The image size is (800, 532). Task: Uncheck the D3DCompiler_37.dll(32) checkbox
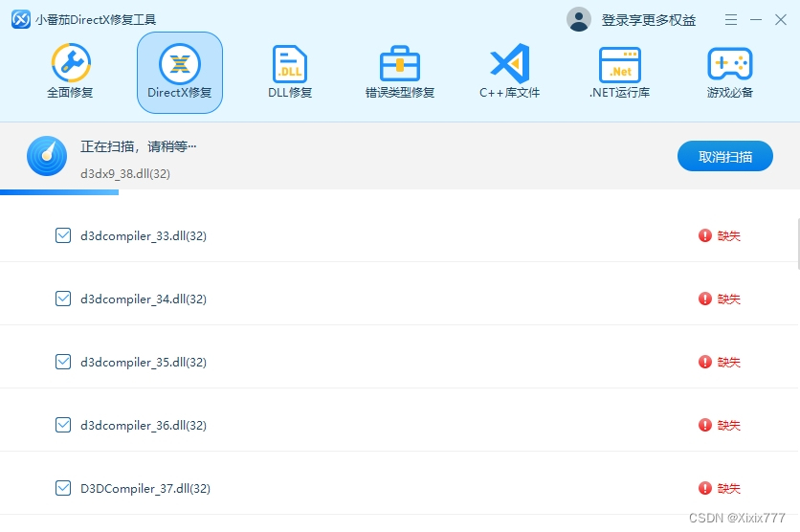[63, 489]
